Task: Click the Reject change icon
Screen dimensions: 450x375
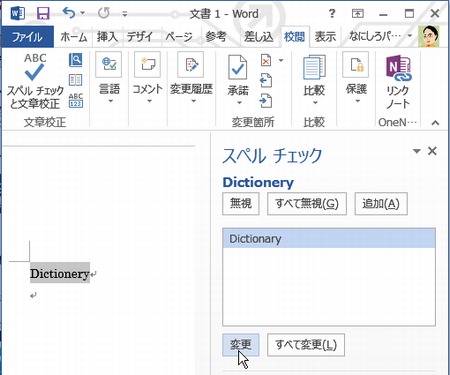Action: (x=266, y=60)
